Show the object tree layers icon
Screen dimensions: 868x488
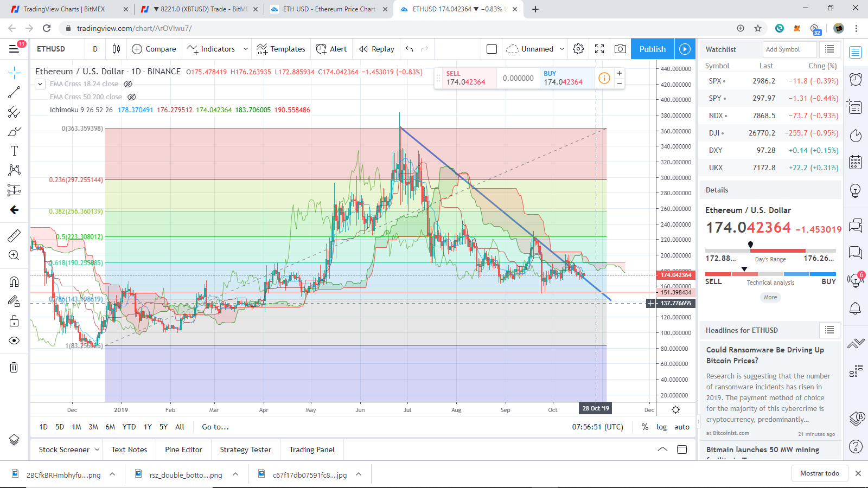click(14, 440)
